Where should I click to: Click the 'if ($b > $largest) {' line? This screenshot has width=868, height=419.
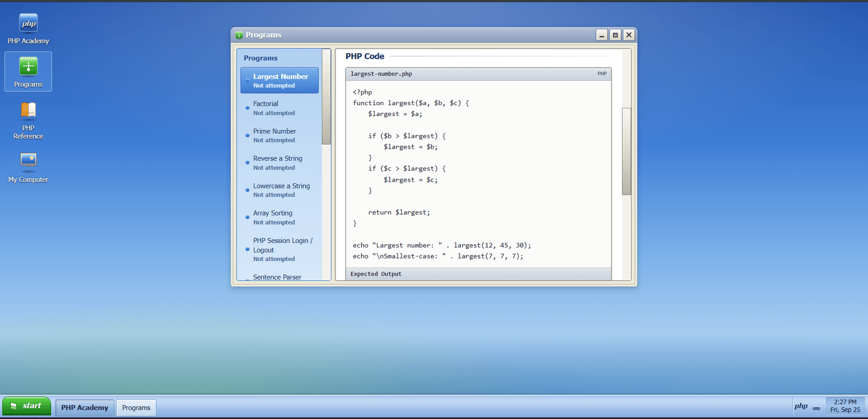(407, 136)
